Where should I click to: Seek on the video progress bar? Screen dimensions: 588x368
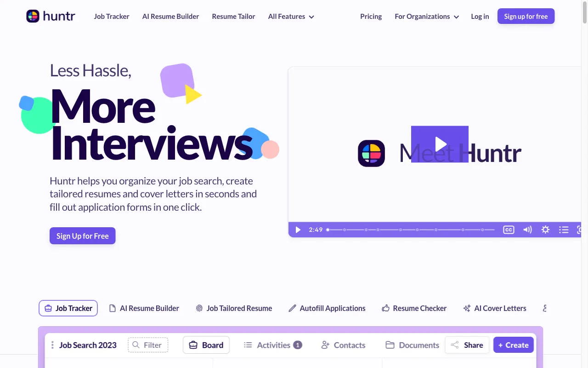click(411, 230)
